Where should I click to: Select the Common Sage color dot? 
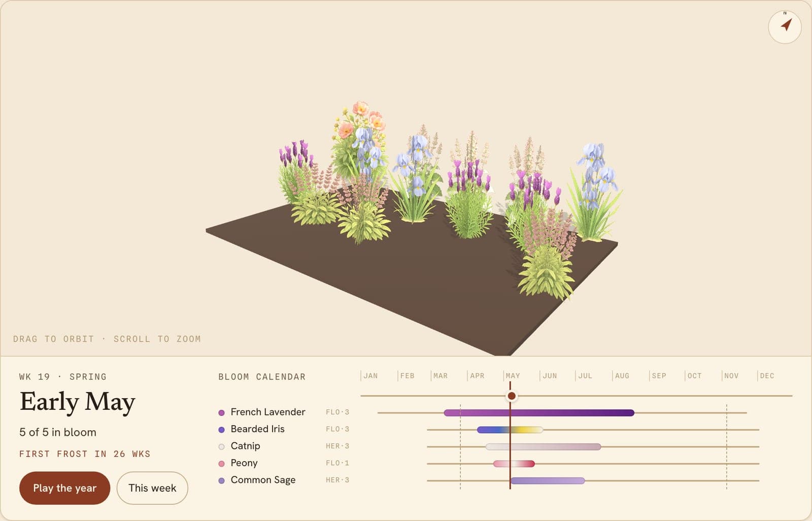point(221,480)
